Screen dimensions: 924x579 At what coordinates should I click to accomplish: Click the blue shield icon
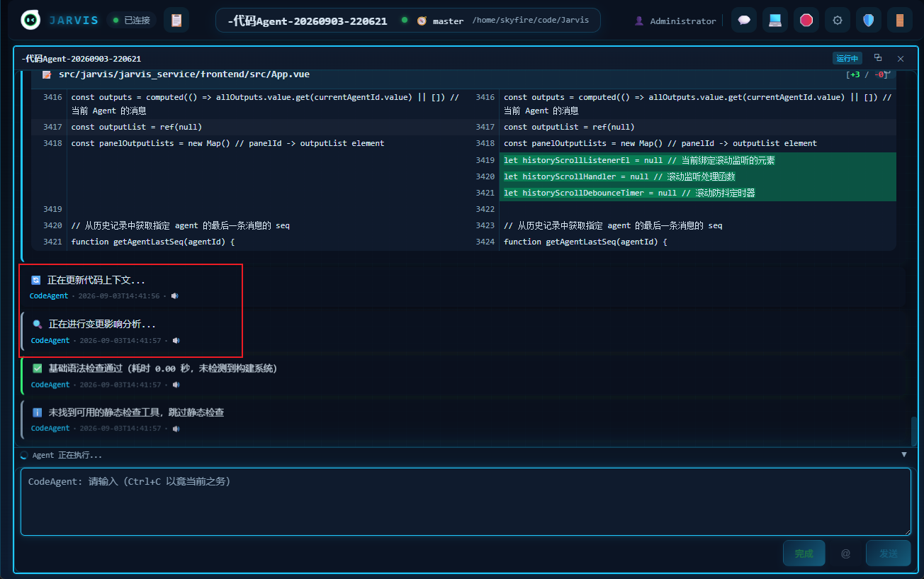[869, 21]
